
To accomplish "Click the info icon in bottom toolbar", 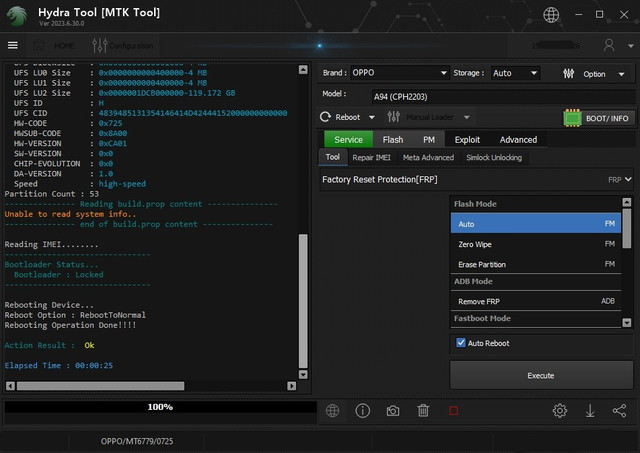I will pyautogui.click(x=363, y=410).
